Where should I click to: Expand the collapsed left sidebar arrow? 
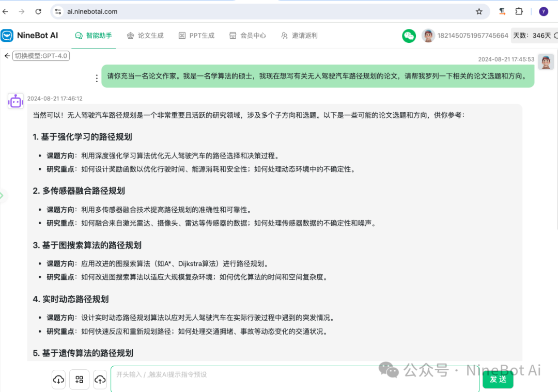2,195
